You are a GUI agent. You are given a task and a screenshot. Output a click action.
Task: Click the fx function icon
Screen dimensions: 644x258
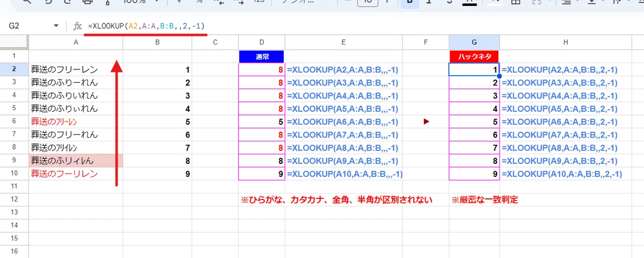[x=77, y=26]
